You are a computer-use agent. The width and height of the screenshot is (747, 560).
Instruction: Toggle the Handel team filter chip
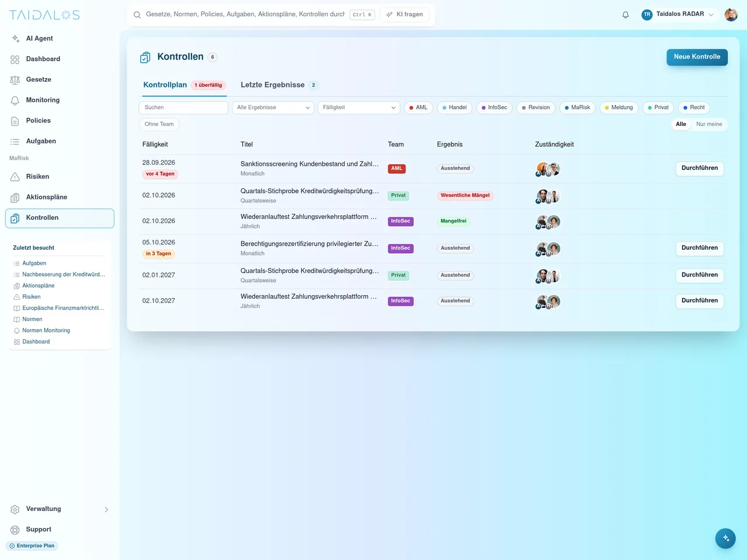click(455, 107)
